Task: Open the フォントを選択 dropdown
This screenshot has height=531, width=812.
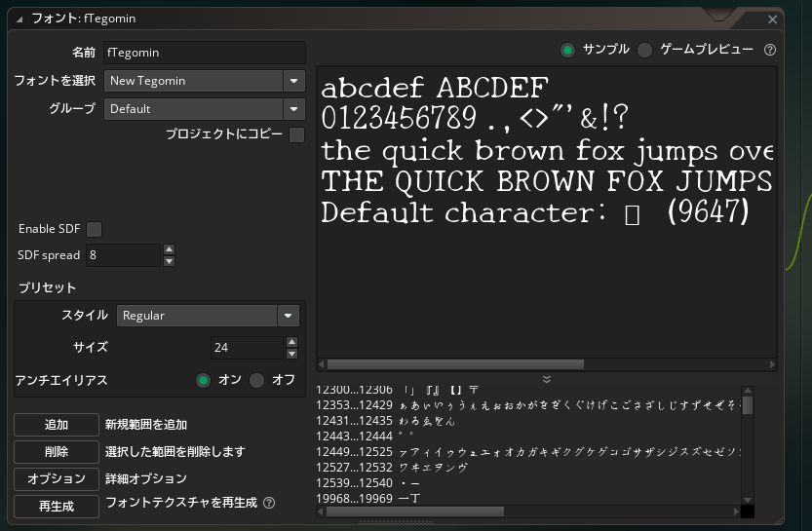Action: (293, 81)
